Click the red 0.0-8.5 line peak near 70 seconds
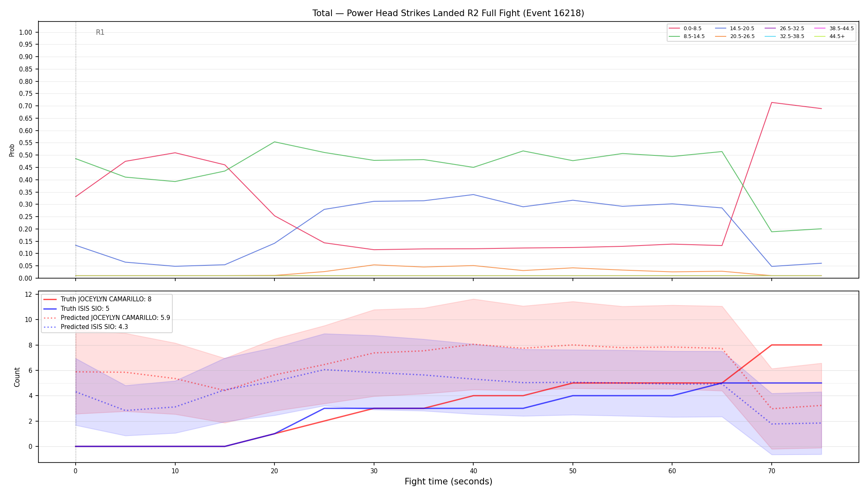Image resolution: width=868 pixels, height=496 pixels. (771, 103)
